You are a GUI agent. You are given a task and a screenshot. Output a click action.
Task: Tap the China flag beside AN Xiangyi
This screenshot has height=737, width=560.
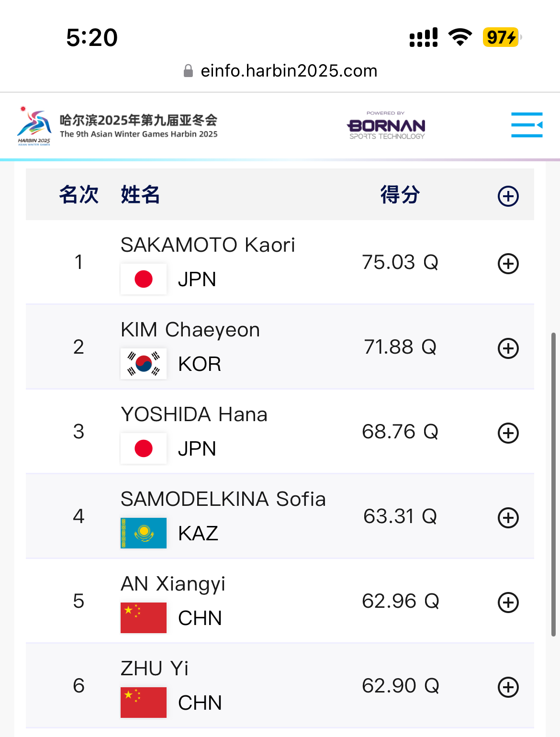pyautogui.click(x=144, y=618)
